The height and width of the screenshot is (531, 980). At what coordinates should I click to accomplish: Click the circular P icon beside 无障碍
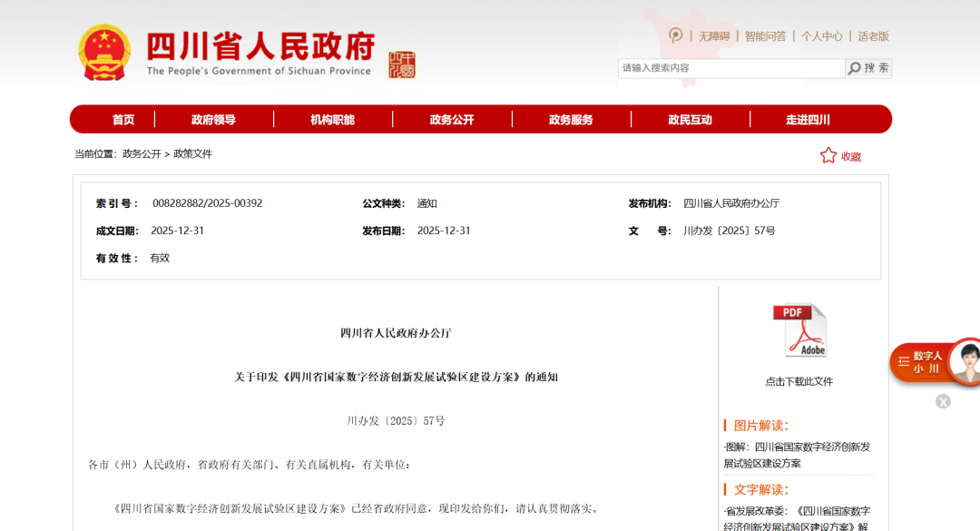676,35
